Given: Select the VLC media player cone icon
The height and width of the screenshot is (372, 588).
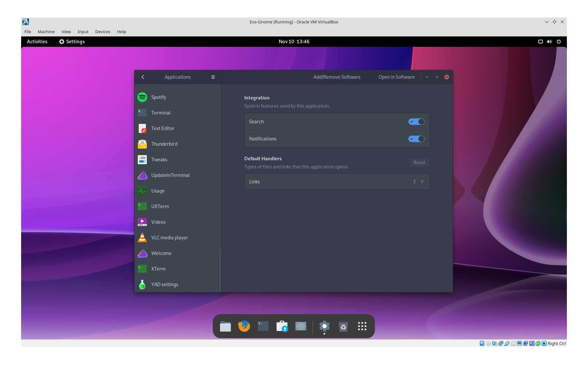Looking at the screenshot, I should pyautogui.click(x=142, y=238).
